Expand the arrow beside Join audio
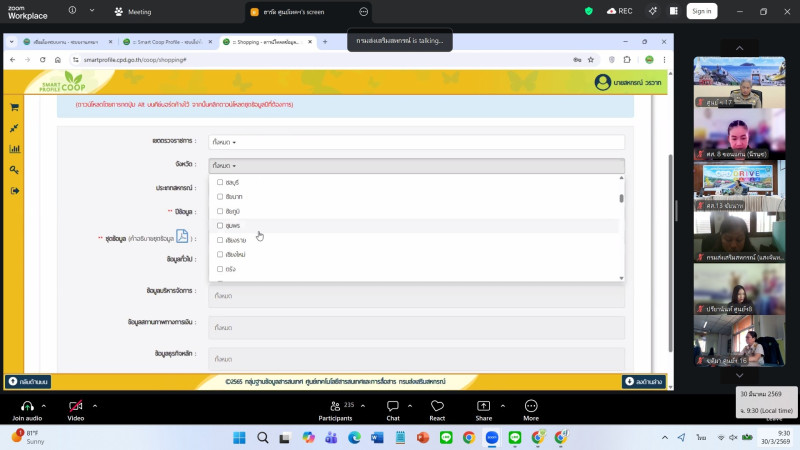The height and width of the screenshot is (450, 800). point(49,406)
